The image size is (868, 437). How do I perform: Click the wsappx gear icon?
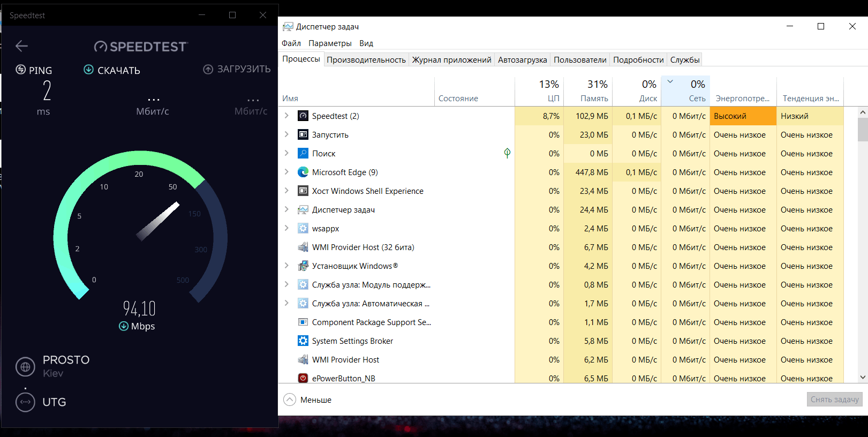303,228
